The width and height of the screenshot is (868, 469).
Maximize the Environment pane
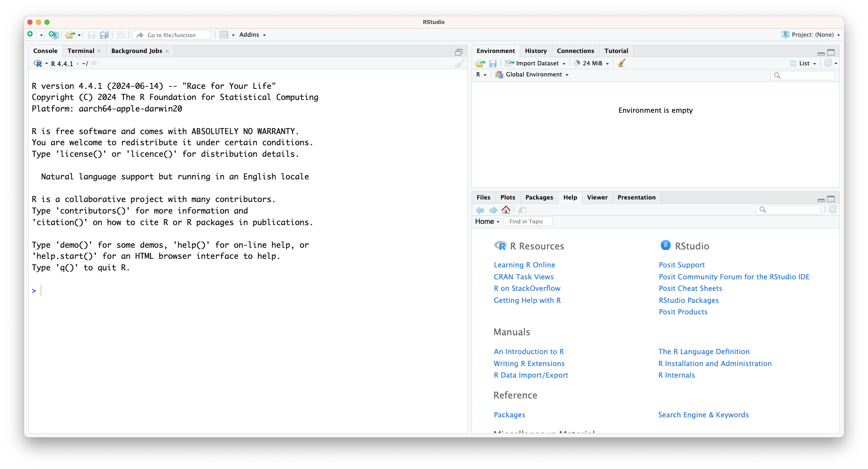pos(831,52)
